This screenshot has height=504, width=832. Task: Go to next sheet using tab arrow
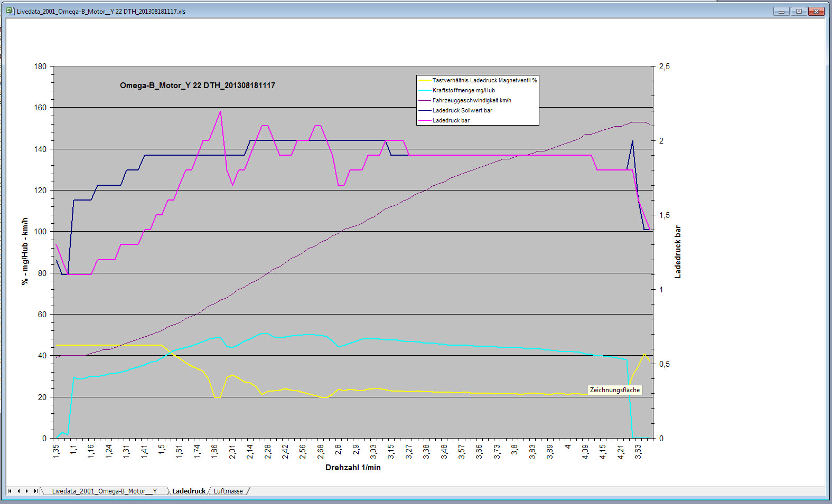click(x=27, y=491)
